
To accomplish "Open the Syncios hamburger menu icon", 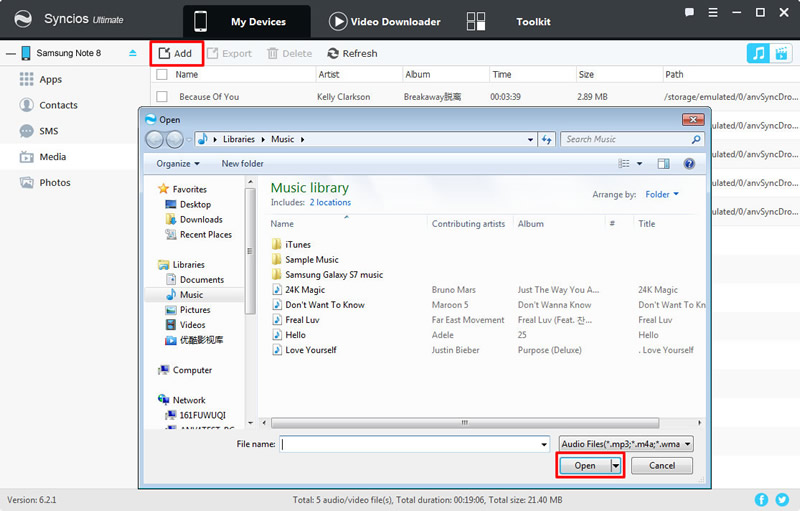I will tap(713, 12).
